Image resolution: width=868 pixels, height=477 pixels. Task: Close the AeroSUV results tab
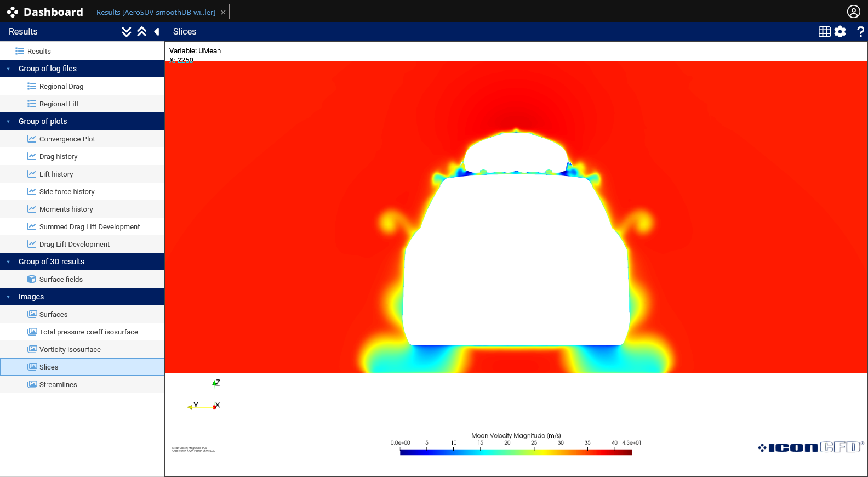[x=223, y=12]
